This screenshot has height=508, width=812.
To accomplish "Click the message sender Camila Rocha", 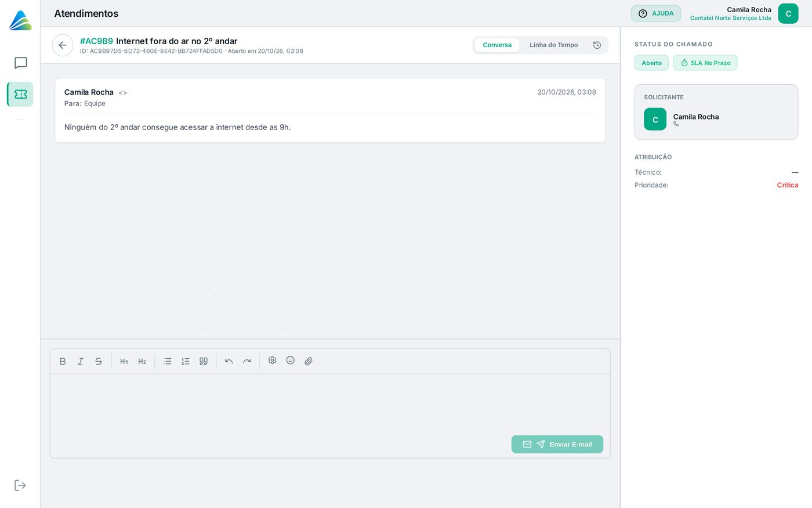I will pos(89,92).
